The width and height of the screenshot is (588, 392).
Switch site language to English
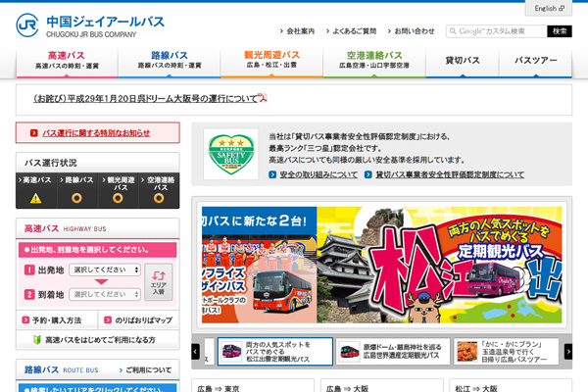click(549, 8)
